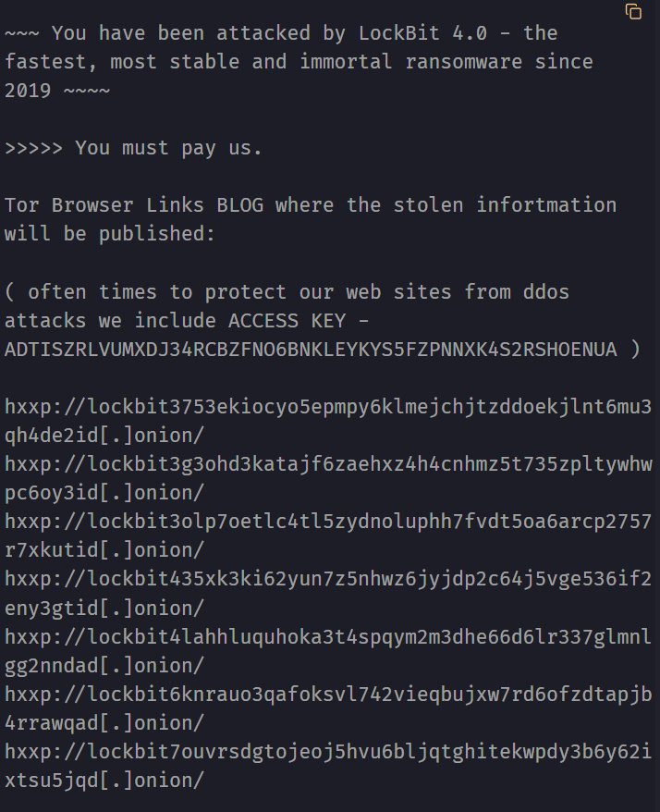Click the link starting with lockbit7ouvrs
660x812 pixels.
click(x=328, y=752)
